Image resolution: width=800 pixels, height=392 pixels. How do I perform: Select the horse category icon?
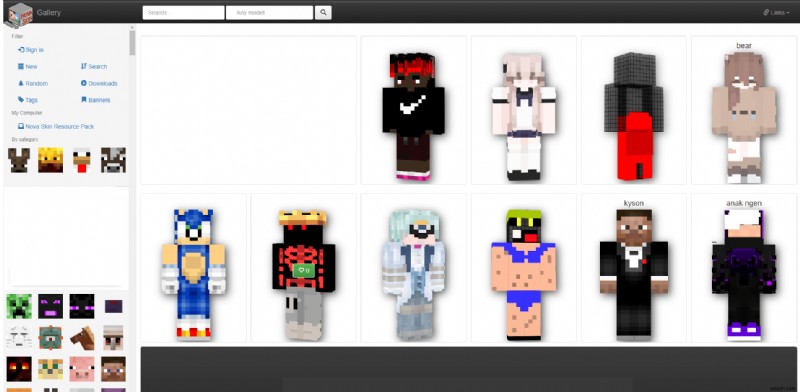coord(82,338)
